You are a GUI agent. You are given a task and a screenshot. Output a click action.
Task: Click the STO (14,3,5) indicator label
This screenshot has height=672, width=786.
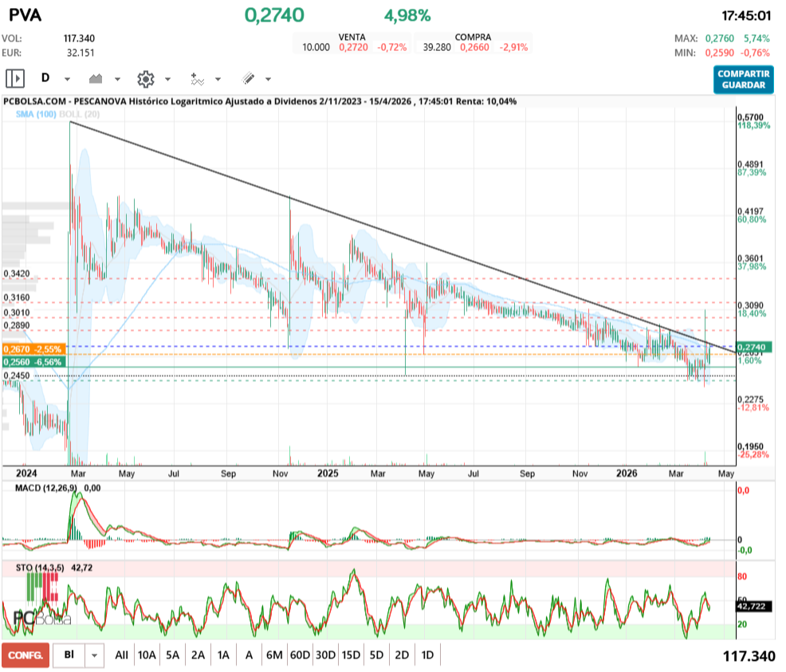(40, 568)
